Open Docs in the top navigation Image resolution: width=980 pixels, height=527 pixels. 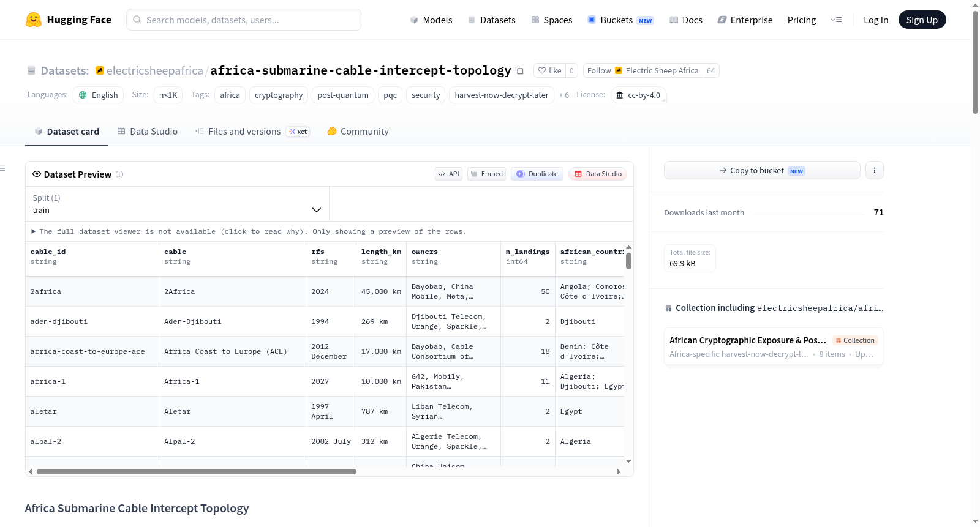686,20
